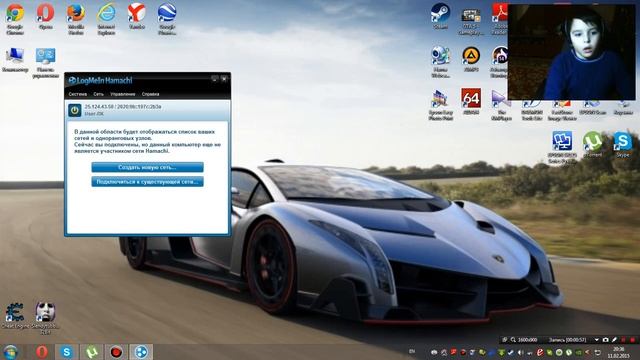Toggle the Hamachi power button
Screen dimensions: 640x360
coord(75,110)
